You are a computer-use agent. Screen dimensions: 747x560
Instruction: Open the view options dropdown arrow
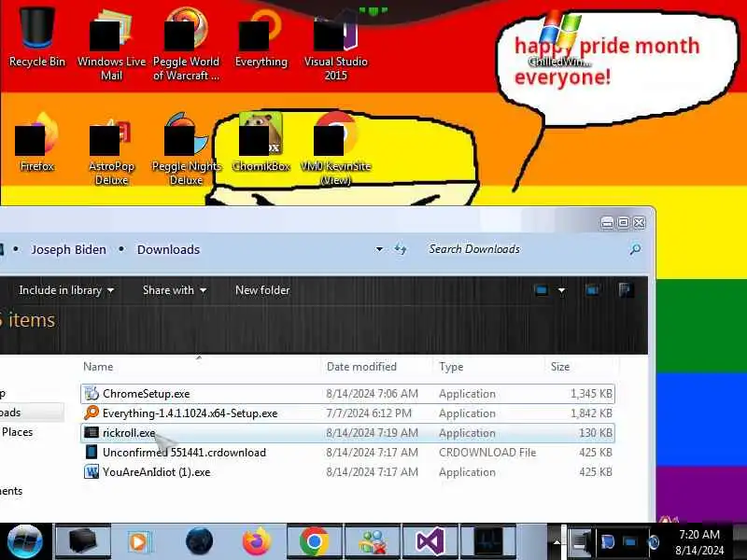click(562, 290)
